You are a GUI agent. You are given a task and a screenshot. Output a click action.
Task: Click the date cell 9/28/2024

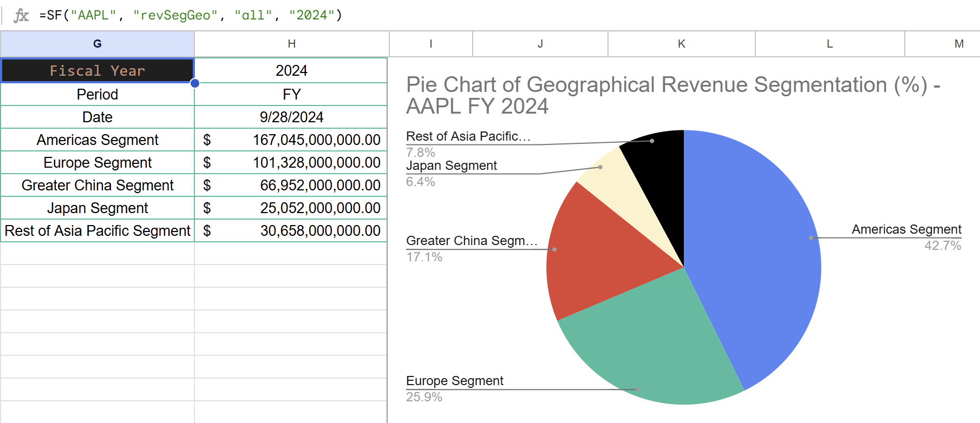pyautogui.click(x=291, y=117)
